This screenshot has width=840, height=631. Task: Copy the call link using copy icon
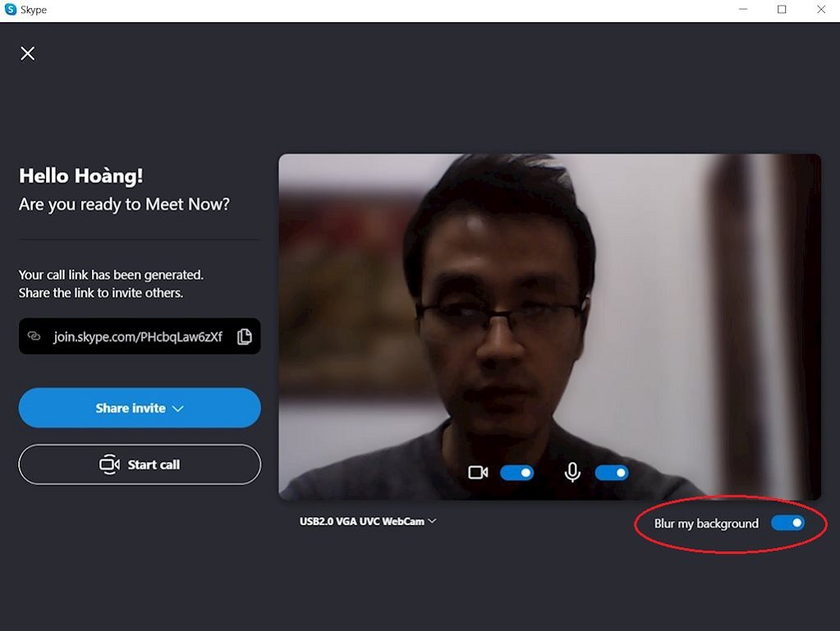[244, 336]
